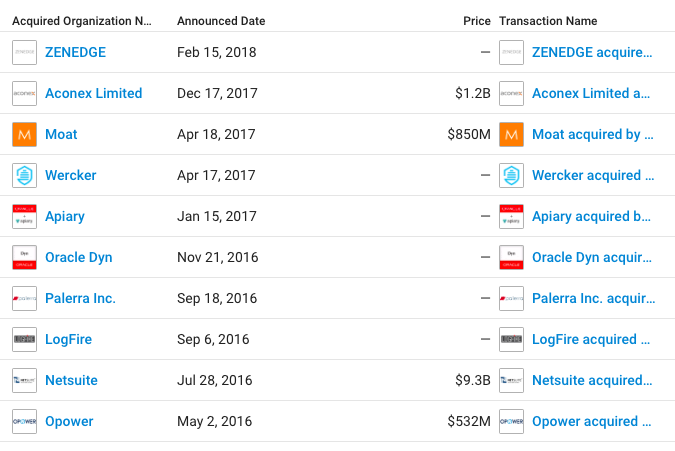
Task: Open the 'ZENEDGE acquired' transaction link
Action: tap(592, 52)
